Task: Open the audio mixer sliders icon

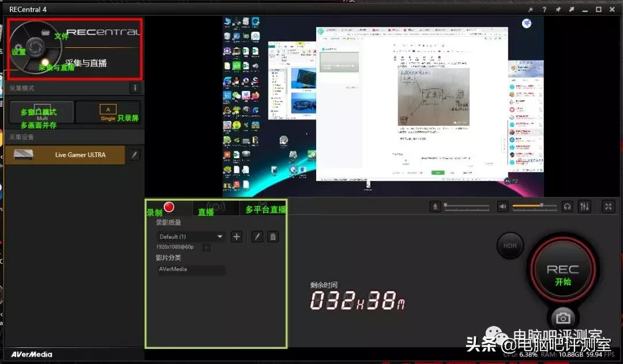Action: pyautogui.click(x=584, y=206)
